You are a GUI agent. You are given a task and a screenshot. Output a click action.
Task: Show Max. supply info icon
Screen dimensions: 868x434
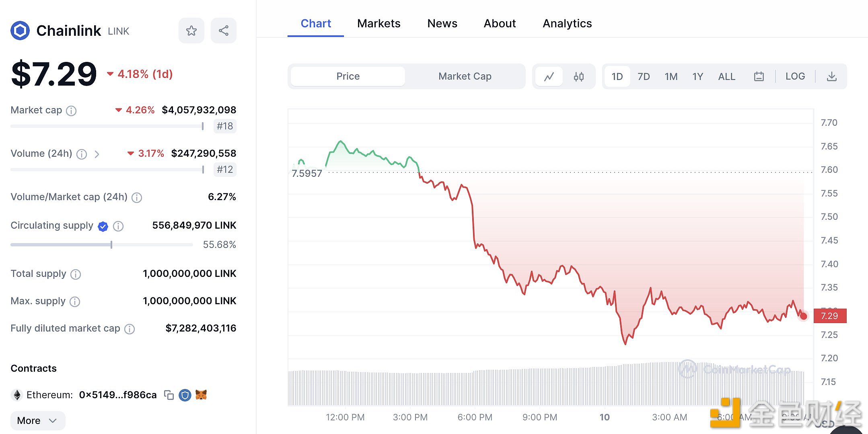pos(75,301)
